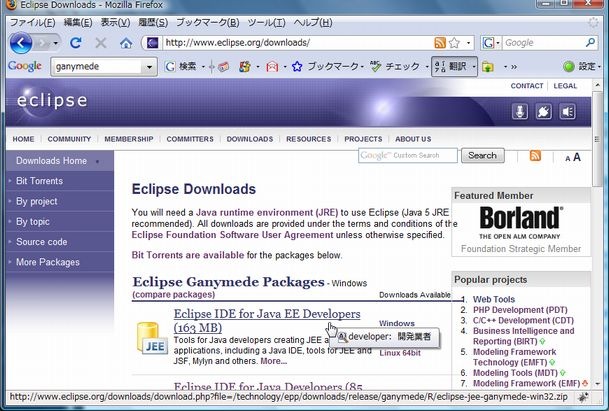Click the home icon in navigation bar
Viewport: 609px width, 411px height.
pyautogui.click(x=126, y=43)
